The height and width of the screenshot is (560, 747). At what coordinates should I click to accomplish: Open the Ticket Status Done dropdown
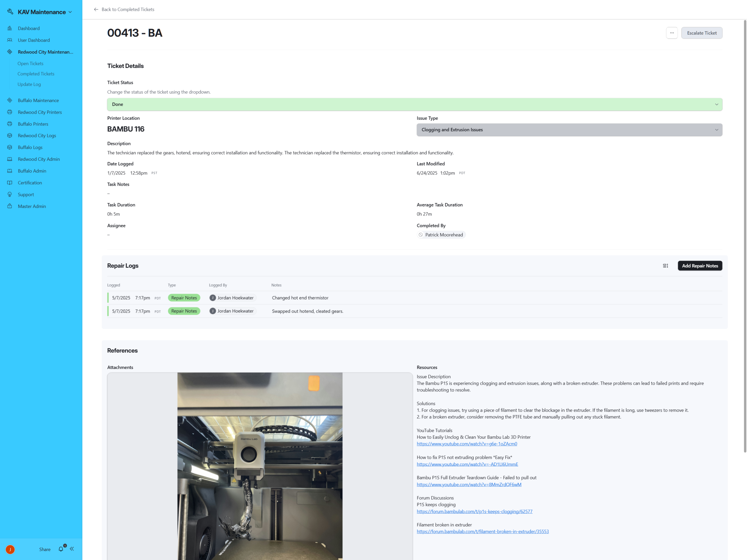[414, 104]
